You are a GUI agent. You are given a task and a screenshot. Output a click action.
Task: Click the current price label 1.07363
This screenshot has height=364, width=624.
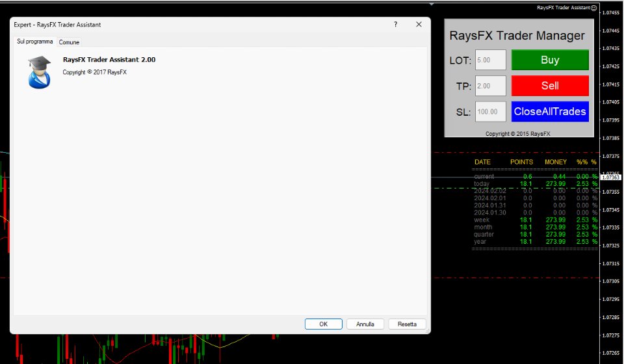(x=611, y=177)
